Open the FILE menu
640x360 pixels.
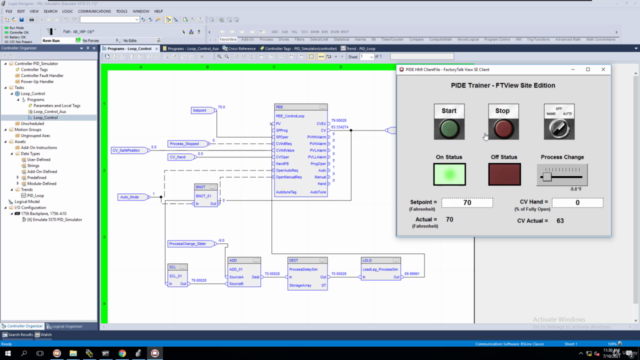pos(9,11)
